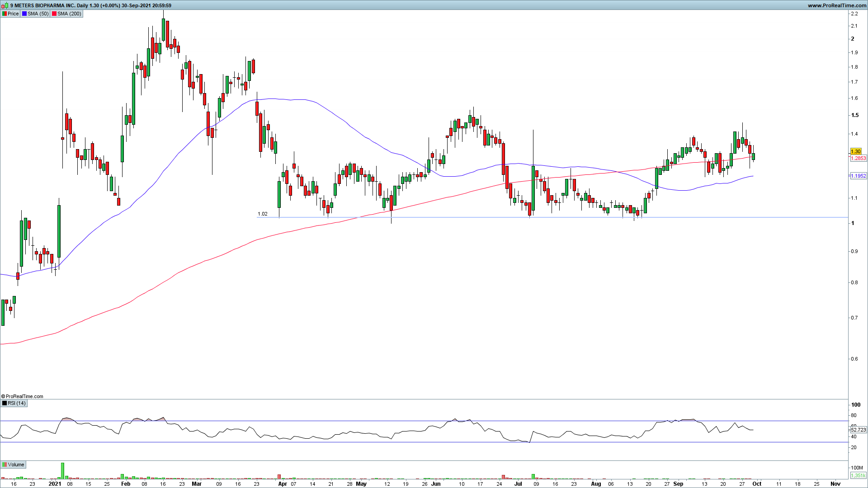Click the yellow 1.30 current price tag
The height and width of the screenshot is (488, 868).
(x=856, y=151)
